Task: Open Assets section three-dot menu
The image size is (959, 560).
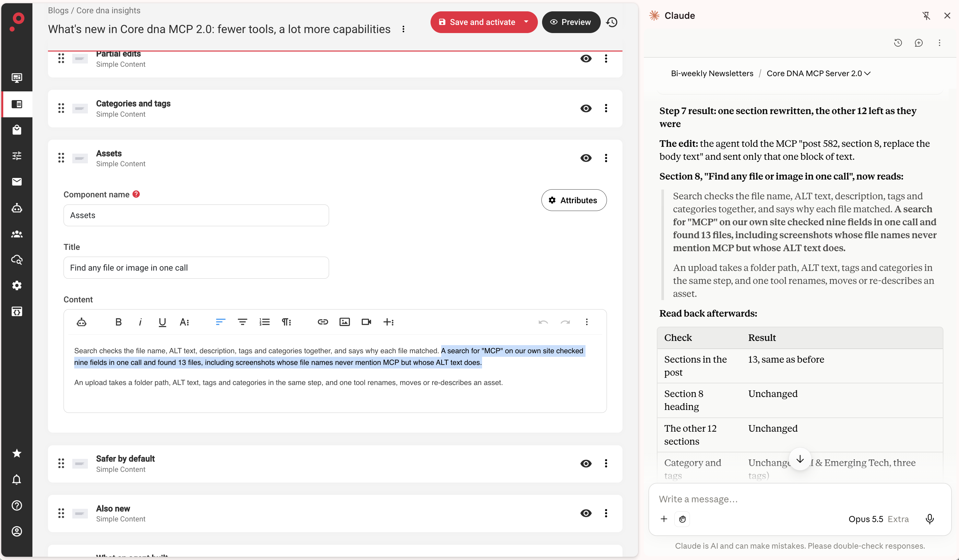Action: [606, 158]
